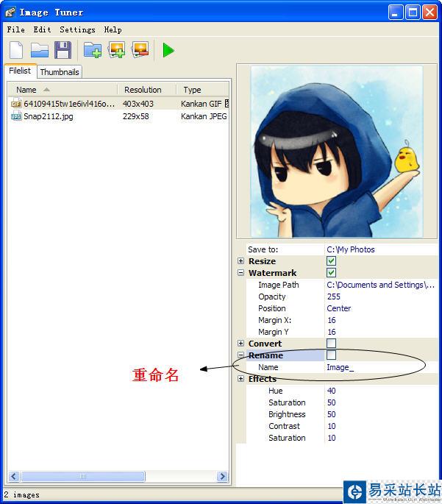Collapse the Rename section
442x504 pixels.
[x=241, y=355]
